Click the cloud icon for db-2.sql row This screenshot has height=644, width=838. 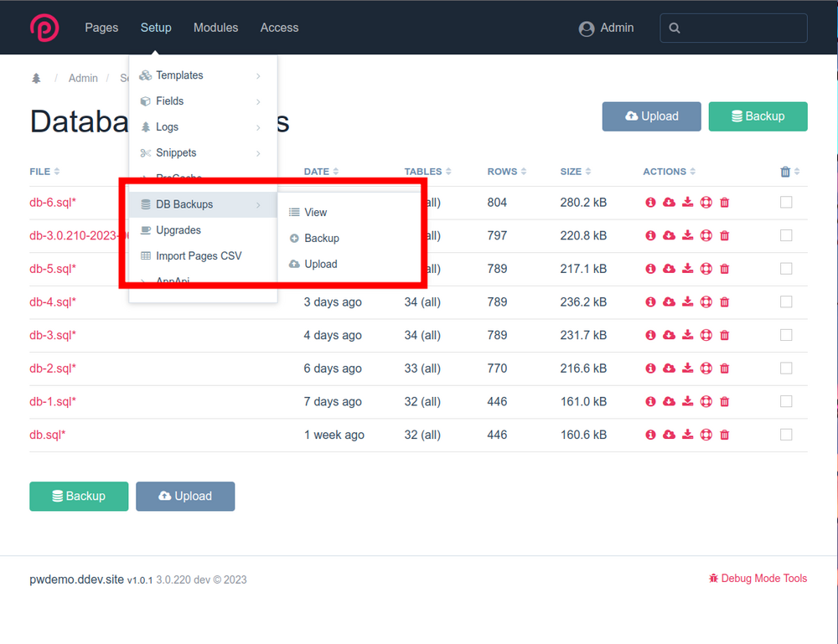click(669, 368)
